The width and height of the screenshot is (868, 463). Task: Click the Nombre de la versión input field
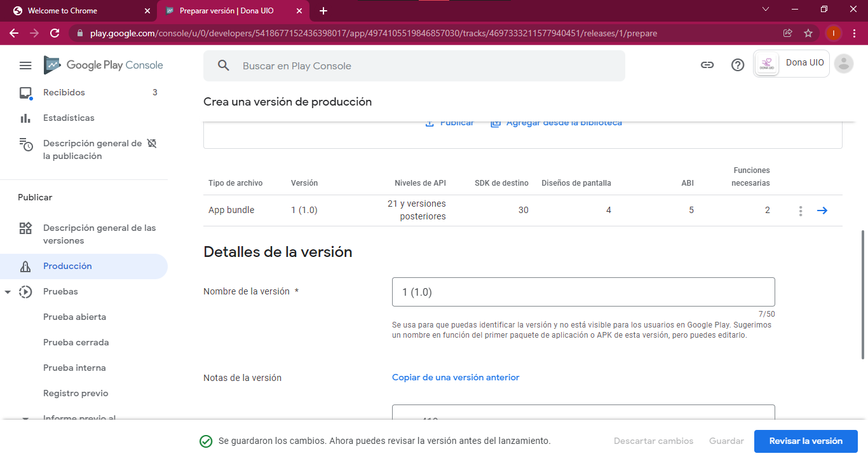pyautogui.click(x=583, y=291)
